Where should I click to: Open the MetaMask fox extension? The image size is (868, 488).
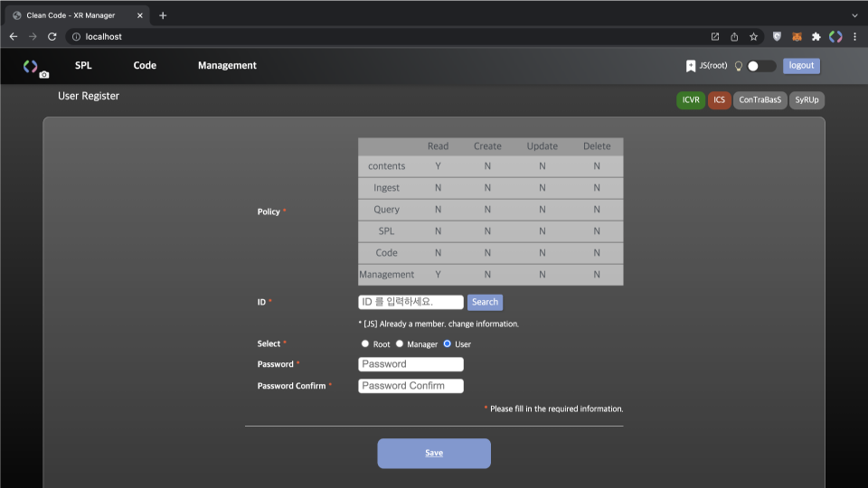pos(797,37)
